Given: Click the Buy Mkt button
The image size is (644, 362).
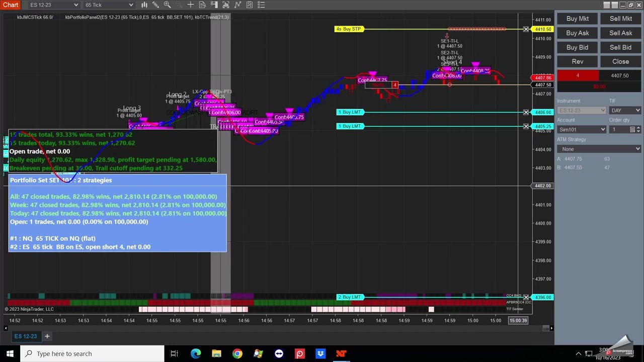Looking at the screenshot, I should click(x=578, y=19).
